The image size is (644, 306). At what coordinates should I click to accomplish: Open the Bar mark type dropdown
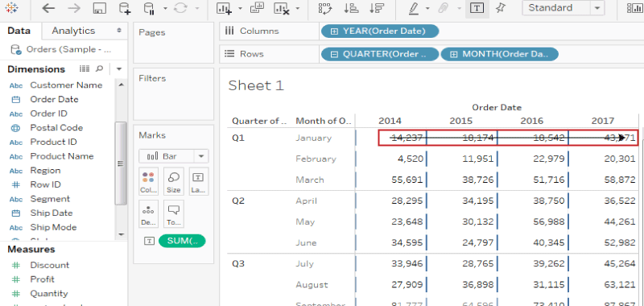click(x=173, y=156)
